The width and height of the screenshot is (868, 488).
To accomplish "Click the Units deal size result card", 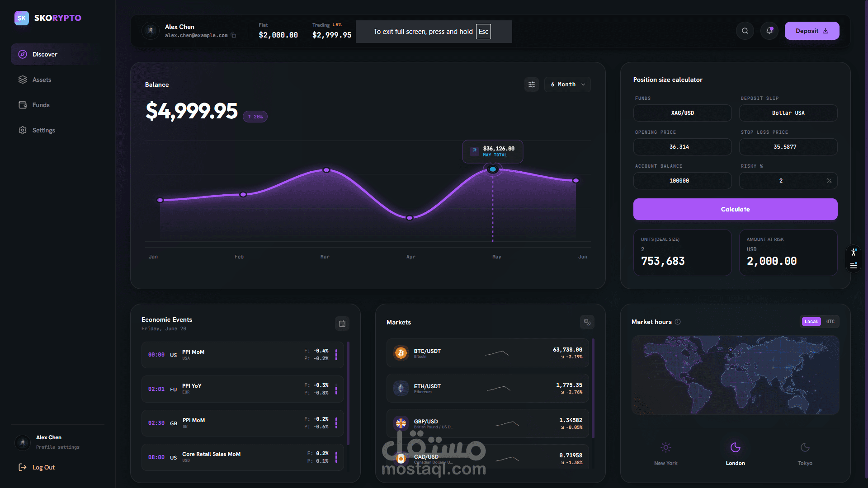I will pyautogui.click(x=683, y=253).
